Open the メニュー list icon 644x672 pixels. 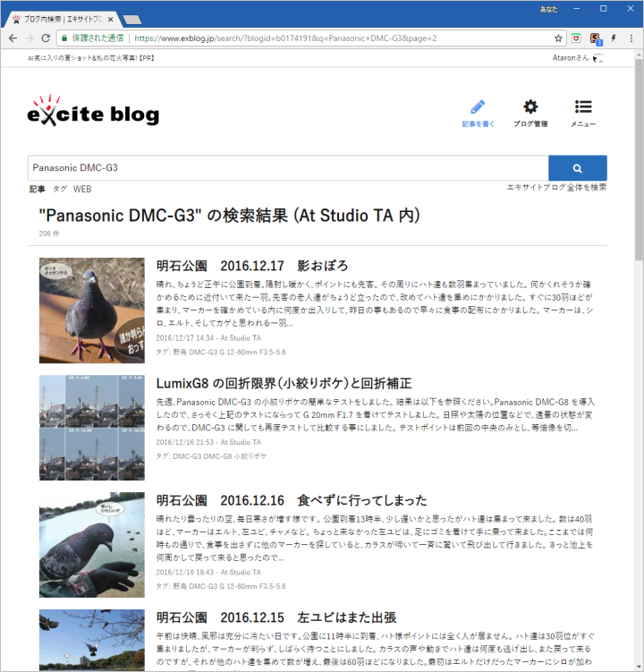tap(583, 106)
